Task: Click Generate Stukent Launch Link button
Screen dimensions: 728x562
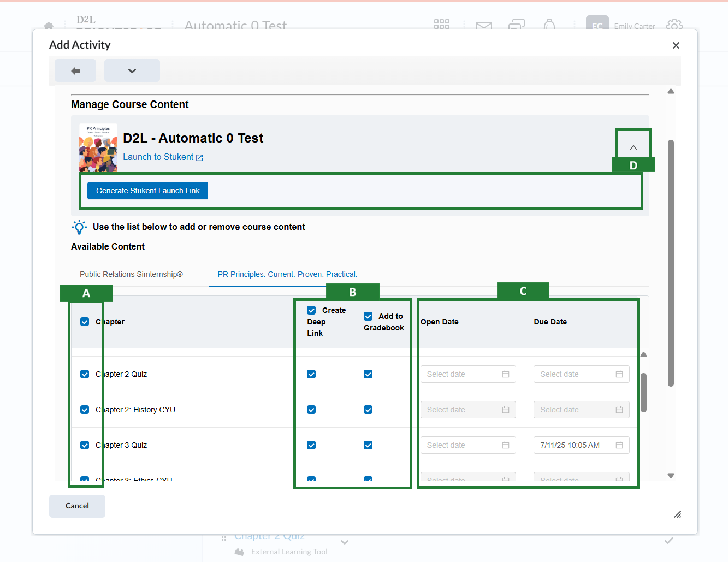Action: (x=147, y=191)
